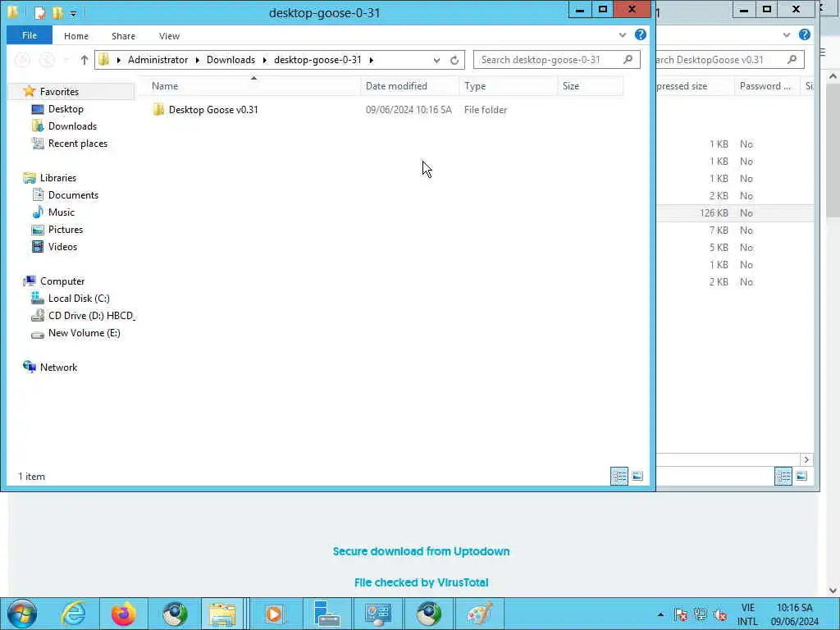Open Downloads under Favorites
This screenshot has width=840, height=630.
pyautogui.click(x=72, y=126)
